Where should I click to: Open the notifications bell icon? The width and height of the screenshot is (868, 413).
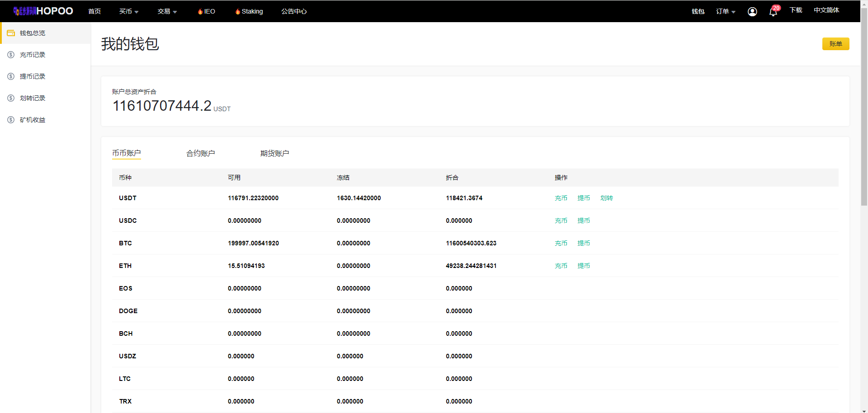coord(773,12)
